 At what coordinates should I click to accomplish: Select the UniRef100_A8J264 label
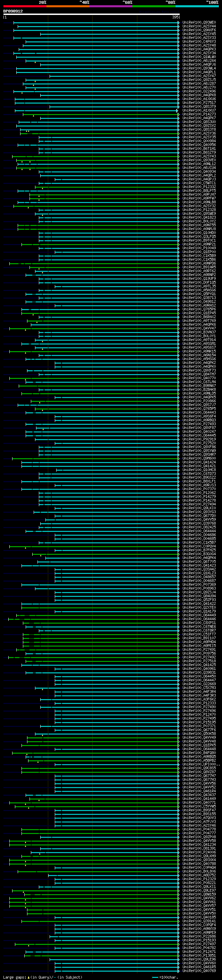coord(199,60)
